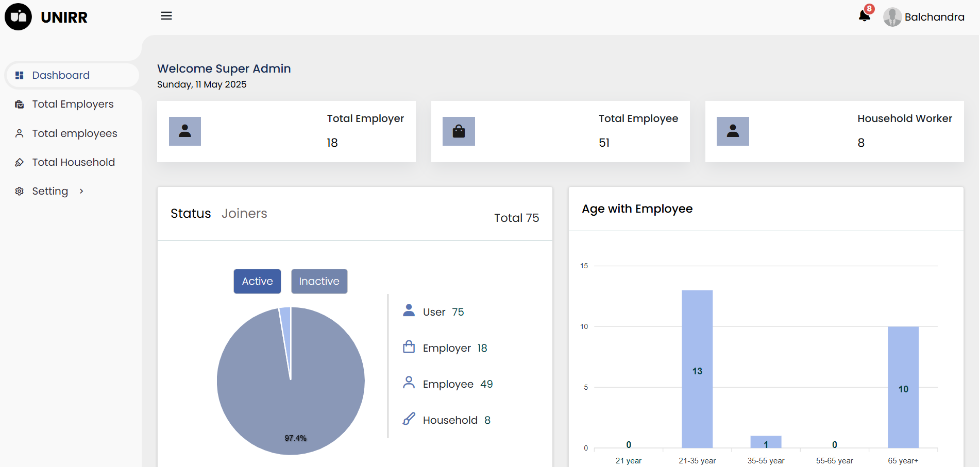Click the Household Worker card person icon

tap(733, 131)
